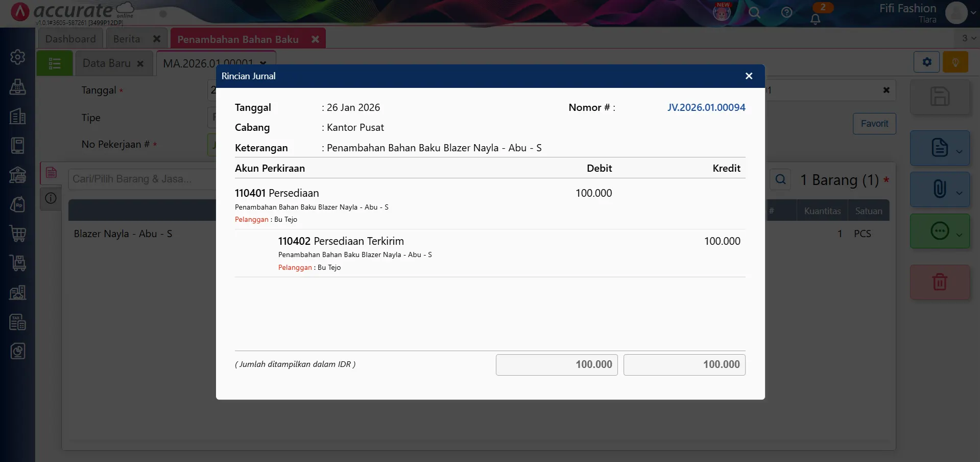Open the shopping cart sales module

click(18, 234)
